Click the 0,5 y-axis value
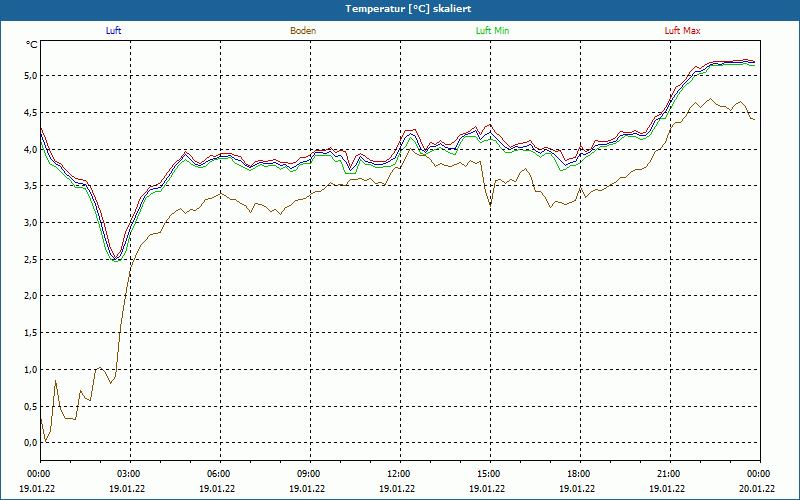Screen dimensions: 800x500 (31, 406)
